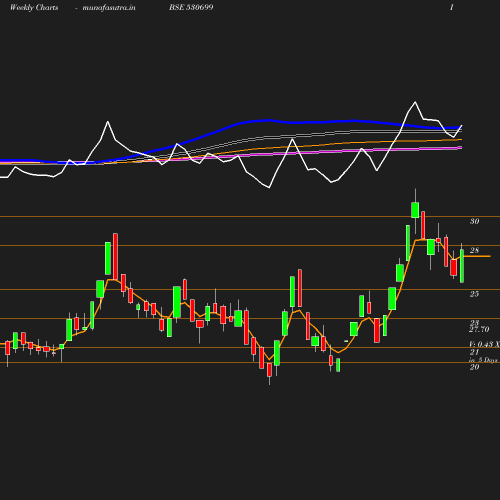
Task: Click the "21" price level label
Action: click(475, 352)
